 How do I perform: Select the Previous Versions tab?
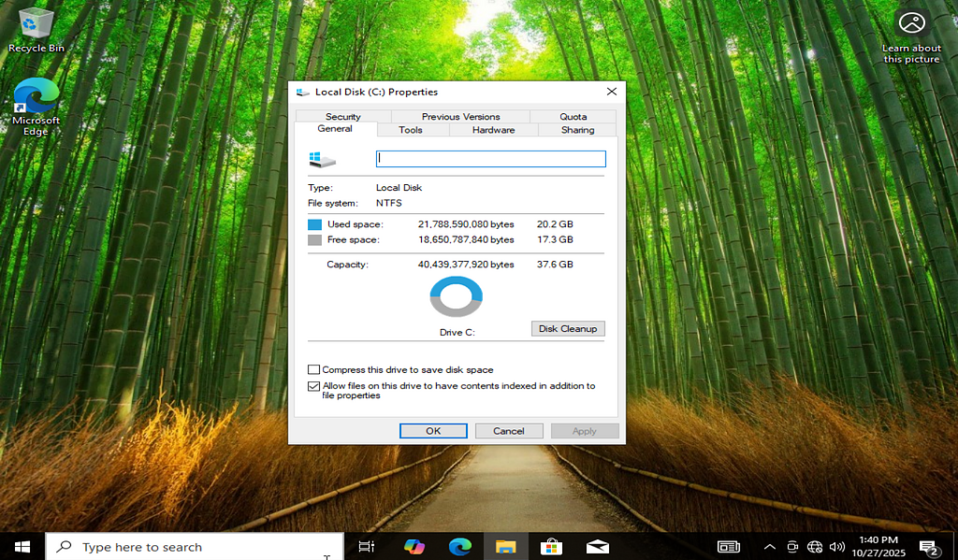click(x=460, y=117)
